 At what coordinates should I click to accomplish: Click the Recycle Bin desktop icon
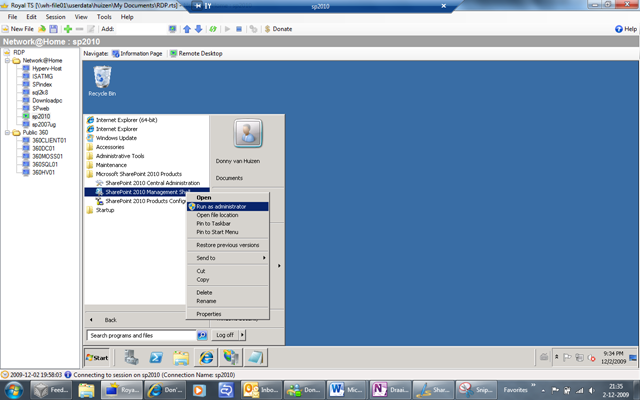(102, 81)
